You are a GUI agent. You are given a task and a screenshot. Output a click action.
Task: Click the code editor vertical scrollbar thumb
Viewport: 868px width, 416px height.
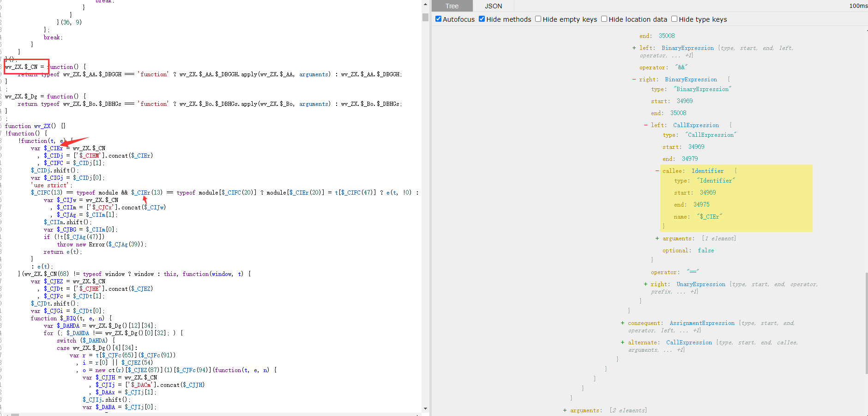pyautogui.click(x=425, y=17)
